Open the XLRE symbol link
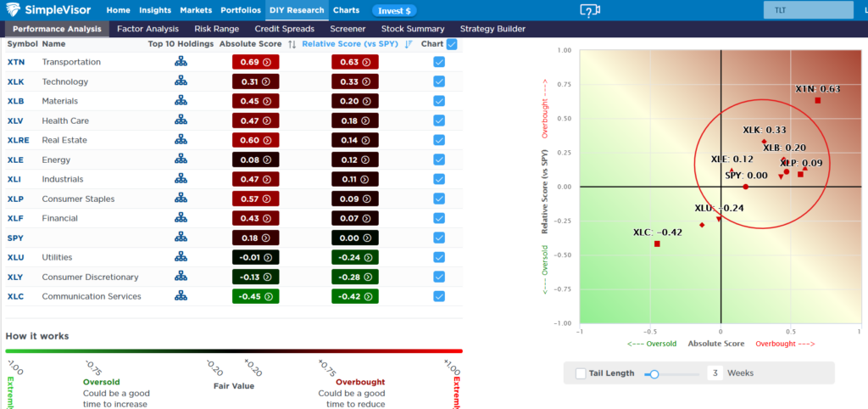This screenshot has height=409, width=868. click(17, 140)
